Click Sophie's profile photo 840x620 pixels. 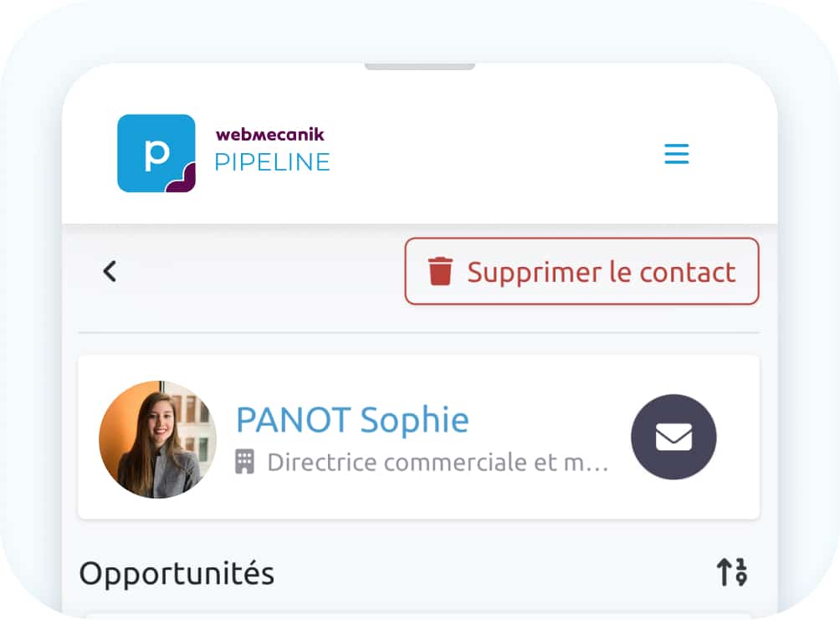point(156,438)
